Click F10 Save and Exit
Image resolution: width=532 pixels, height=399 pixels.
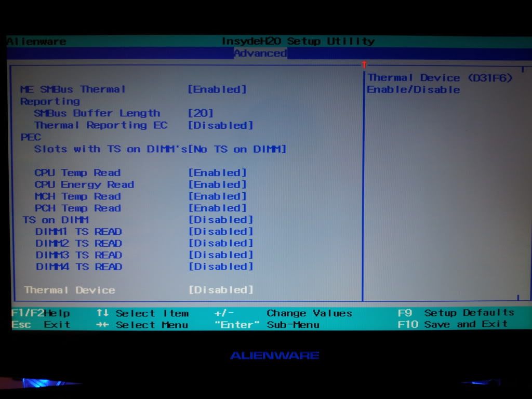[x=453, y=324]
